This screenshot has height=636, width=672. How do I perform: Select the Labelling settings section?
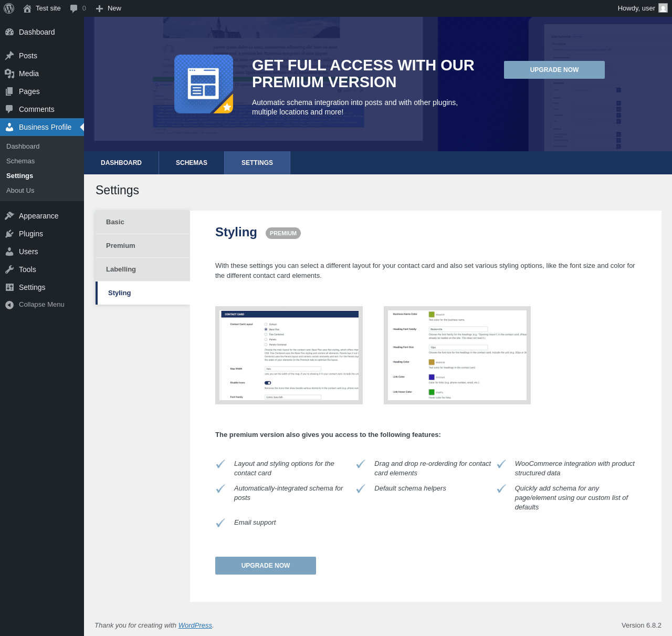(x=143, y=269)
